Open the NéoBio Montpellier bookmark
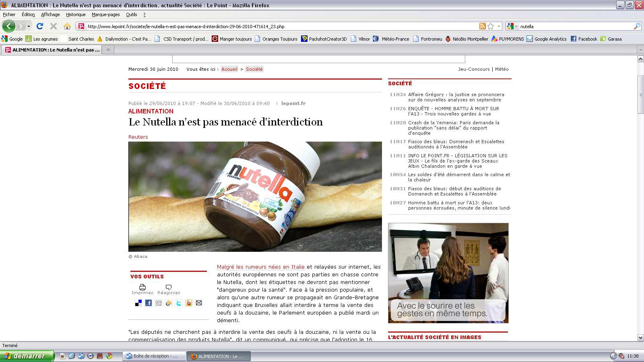Image resolution: width=644 pixels, height=362 pixels. [x=467, y=39]
